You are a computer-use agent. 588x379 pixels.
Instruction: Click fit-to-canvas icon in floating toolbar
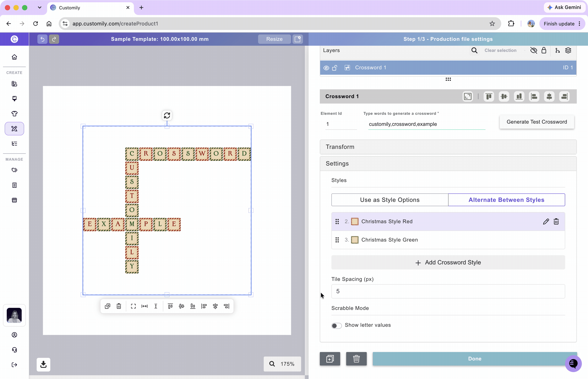tap(133, 306)
